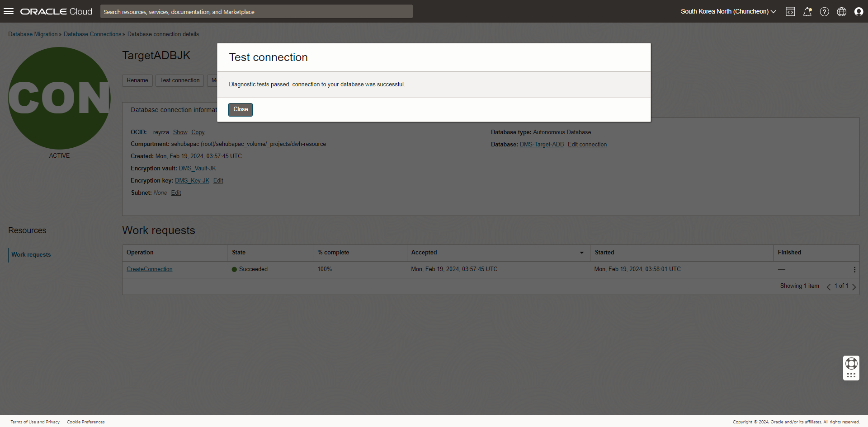Click the Oracle Cloud logo

(56, 12)
